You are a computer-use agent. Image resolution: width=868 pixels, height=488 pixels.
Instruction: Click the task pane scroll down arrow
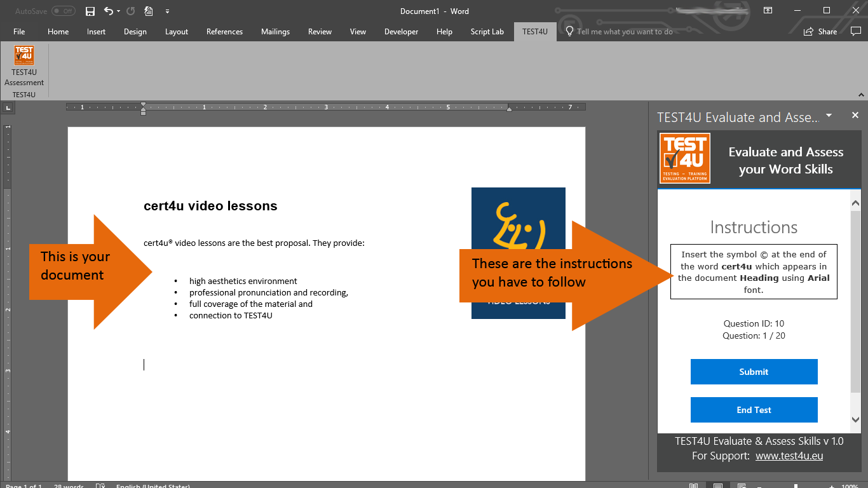855,419
